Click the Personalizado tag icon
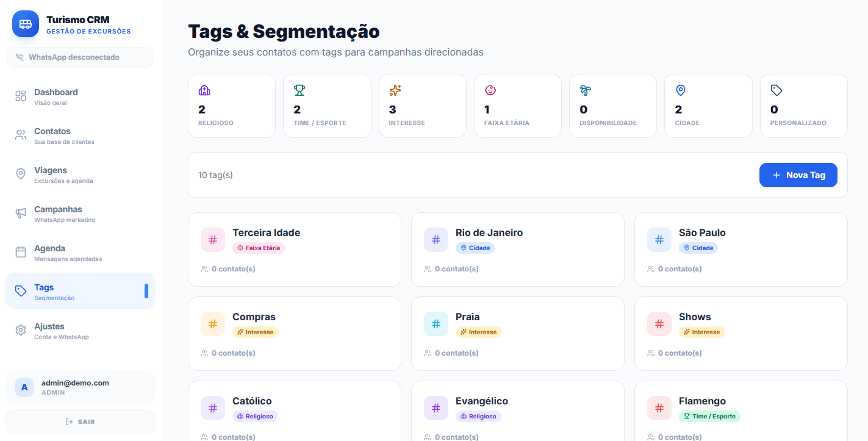Viewport: 868px width, 441px height. 775,90
